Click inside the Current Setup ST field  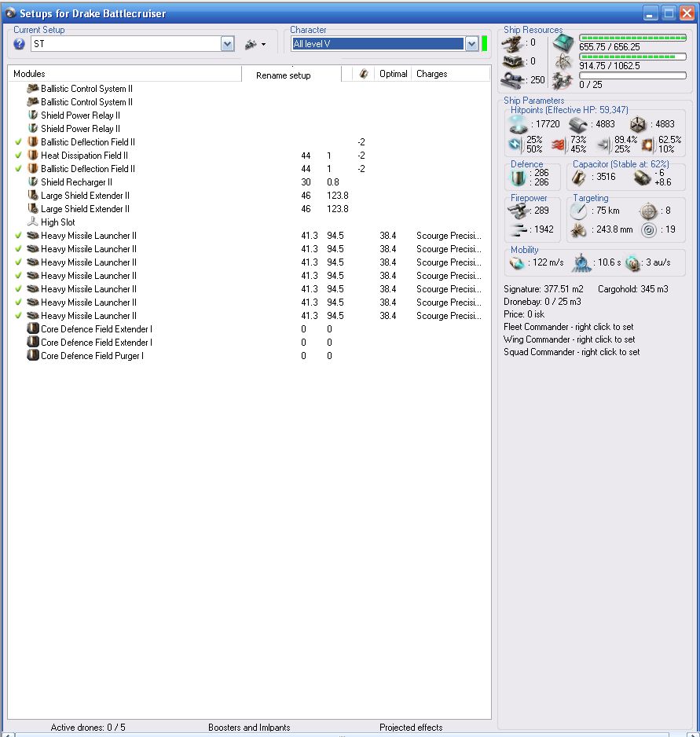coord(126,44)
